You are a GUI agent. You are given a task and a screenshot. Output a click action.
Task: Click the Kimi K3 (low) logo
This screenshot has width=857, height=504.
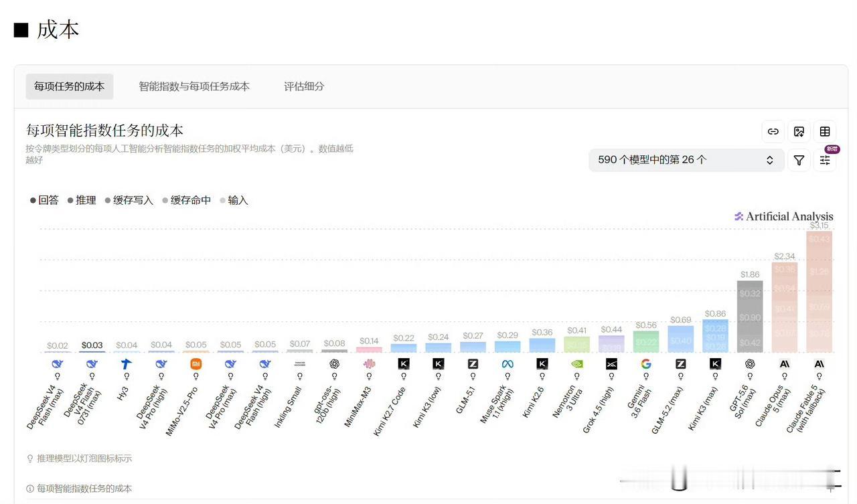pyautogui.click(x=439, y=364)
